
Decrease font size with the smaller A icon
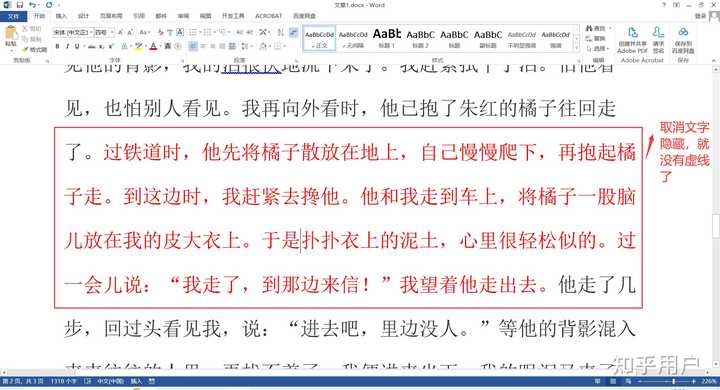(129, 32)
